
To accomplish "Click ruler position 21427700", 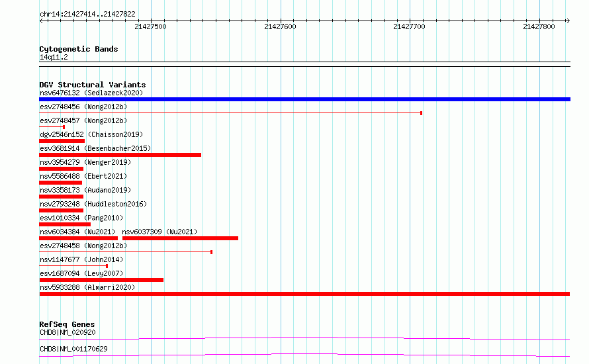I will tap(410, 26).
